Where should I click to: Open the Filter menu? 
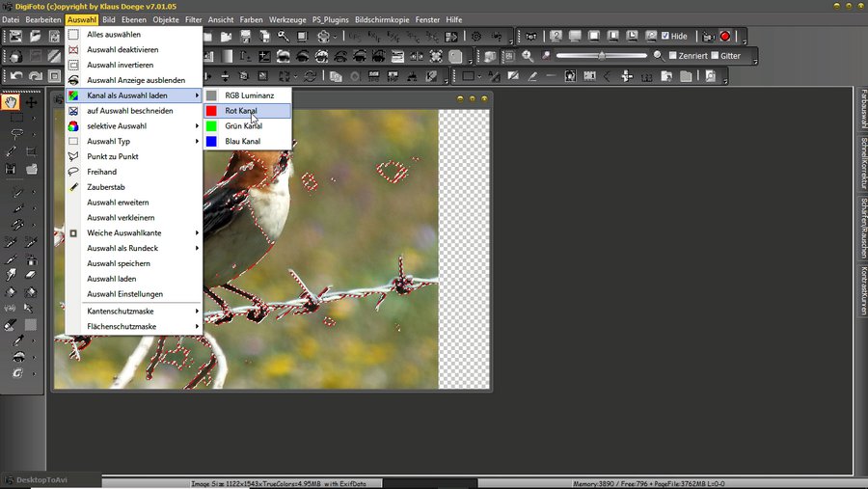pos(193,19)
